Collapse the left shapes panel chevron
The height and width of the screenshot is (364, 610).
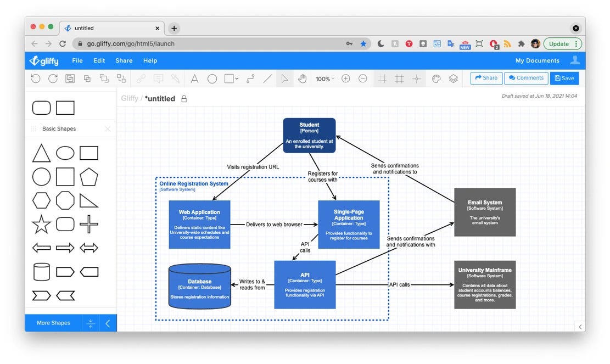pyautogui.click(x=108, y=323)
